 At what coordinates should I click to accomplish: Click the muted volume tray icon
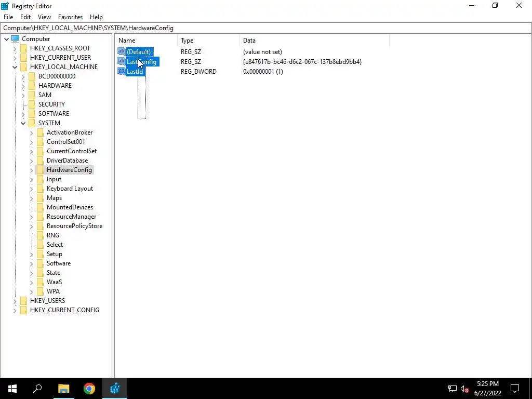464,389
